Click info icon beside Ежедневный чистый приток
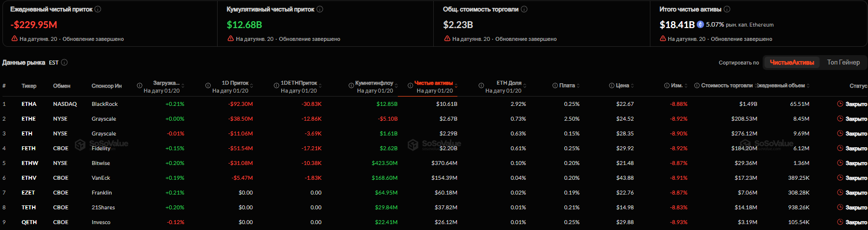868x230 pixels. (98, 9)
